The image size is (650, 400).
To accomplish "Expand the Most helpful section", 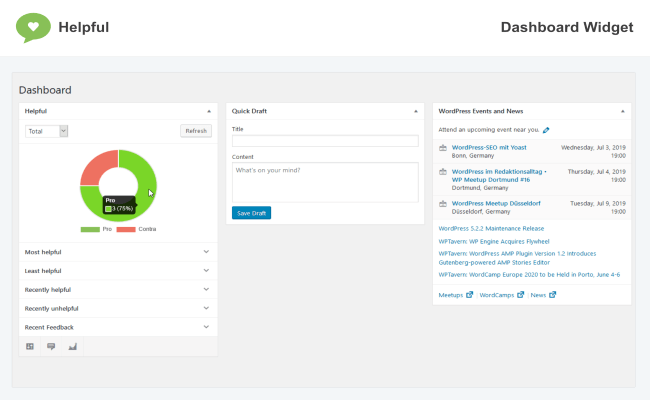I will [205, 252].
